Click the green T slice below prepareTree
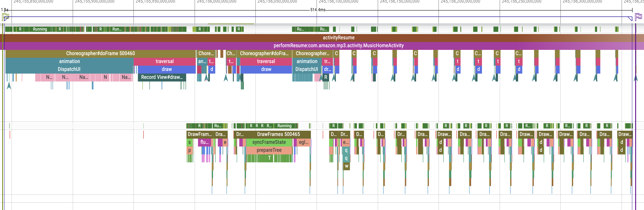This screenshot has height=210, width=644. (x=269, y=158)
